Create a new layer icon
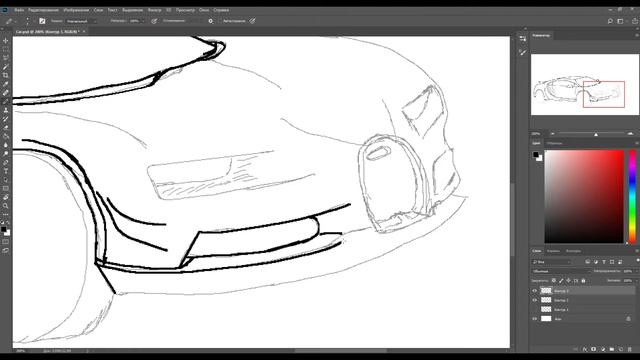 click(620, 349)
